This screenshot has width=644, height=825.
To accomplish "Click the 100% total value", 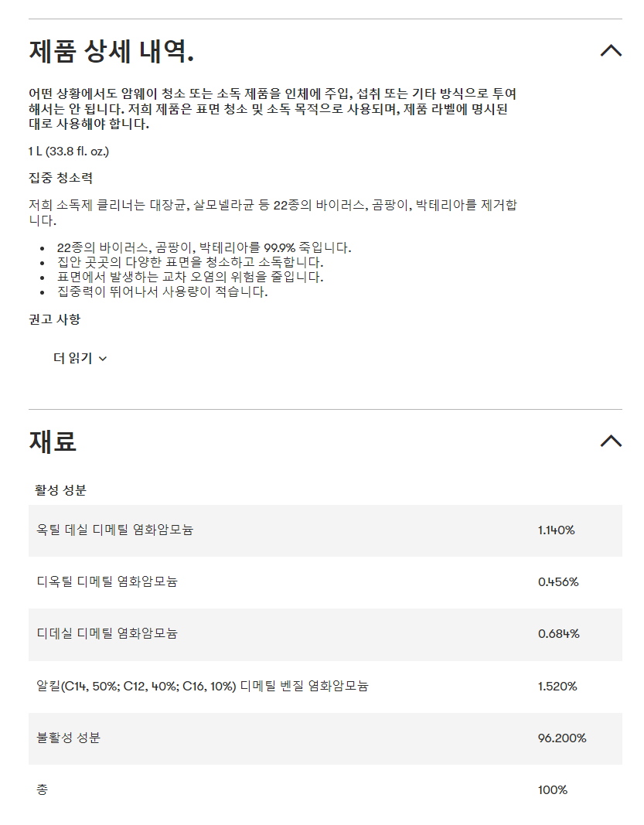I will tap(552, 790).
